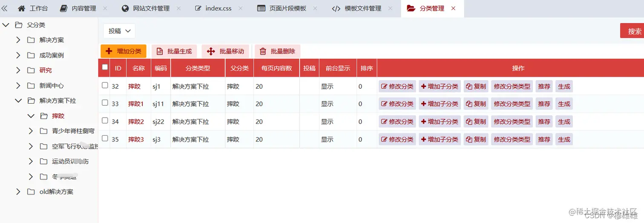
Task: Close the 内容管理 tab
Action: coord(105,9)
